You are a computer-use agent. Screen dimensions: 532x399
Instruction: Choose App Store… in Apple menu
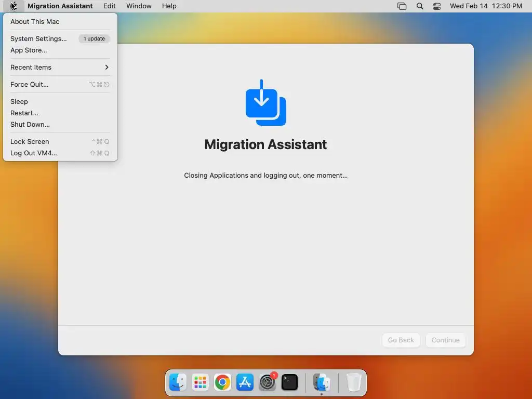point(60,50)
